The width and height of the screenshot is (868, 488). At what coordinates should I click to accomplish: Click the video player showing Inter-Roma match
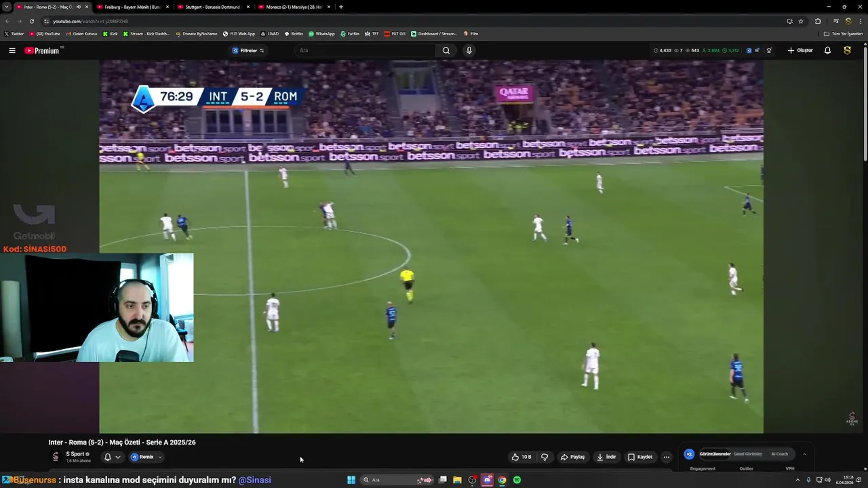pos(431,246)
